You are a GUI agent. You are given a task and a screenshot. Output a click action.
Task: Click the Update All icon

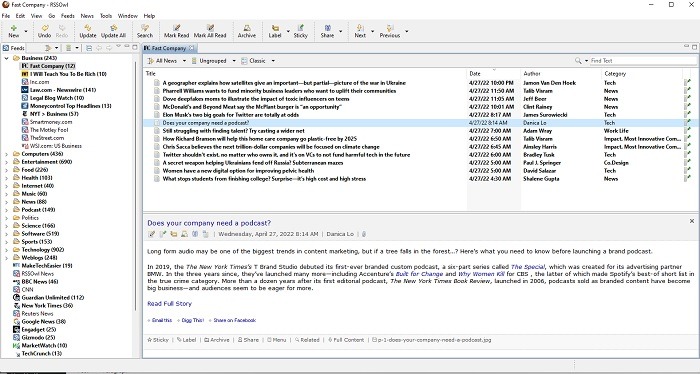tap(113, 31)
